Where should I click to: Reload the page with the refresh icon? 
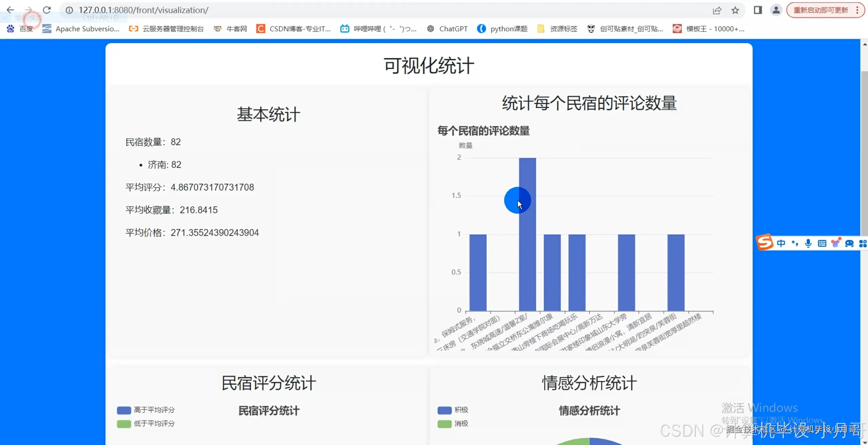(x=47, y=10)
